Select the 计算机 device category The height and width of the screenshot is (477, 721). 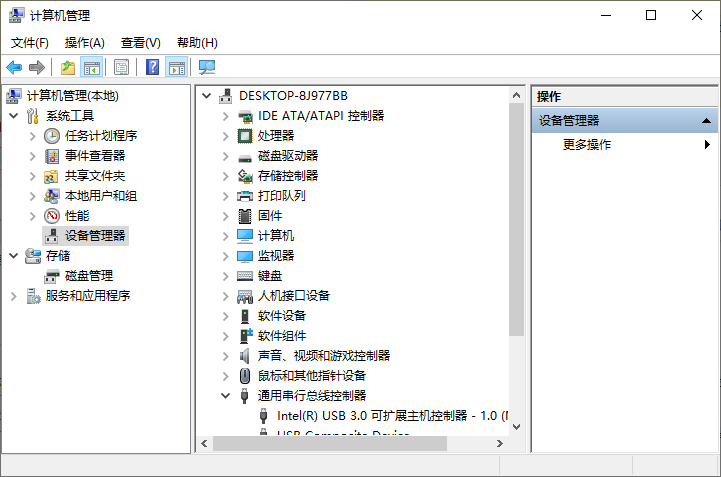tap(276, 236)
